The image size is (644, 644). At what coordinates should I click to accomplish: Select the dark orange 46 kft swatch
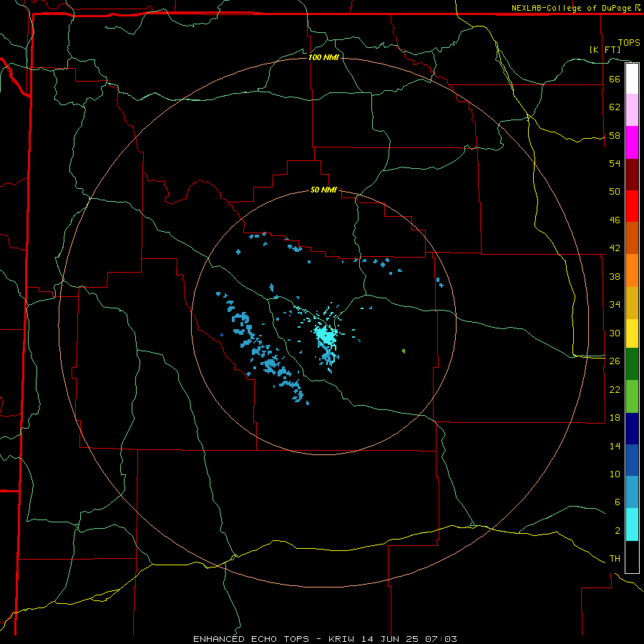click(632, 238)
